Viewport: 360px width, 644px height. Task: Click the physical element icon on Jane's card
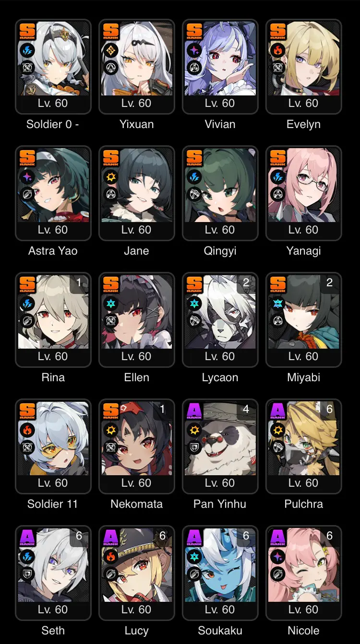(x=111, y=177)
